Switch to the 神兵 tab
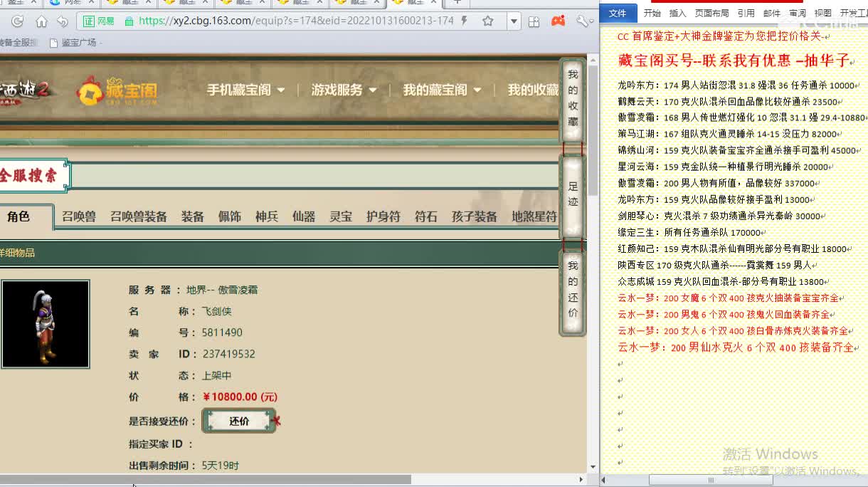The image size is (868, 487). (x=267, y=216)
